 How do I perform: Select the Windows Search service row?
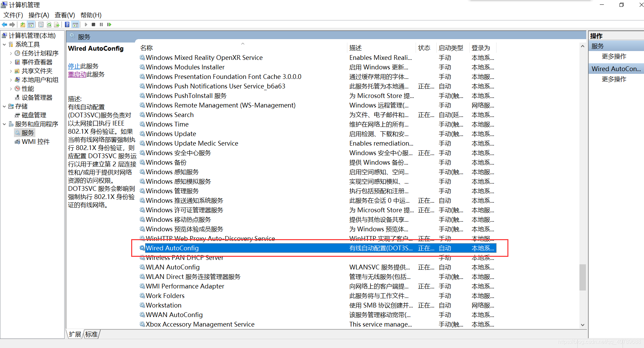[318, 115]
